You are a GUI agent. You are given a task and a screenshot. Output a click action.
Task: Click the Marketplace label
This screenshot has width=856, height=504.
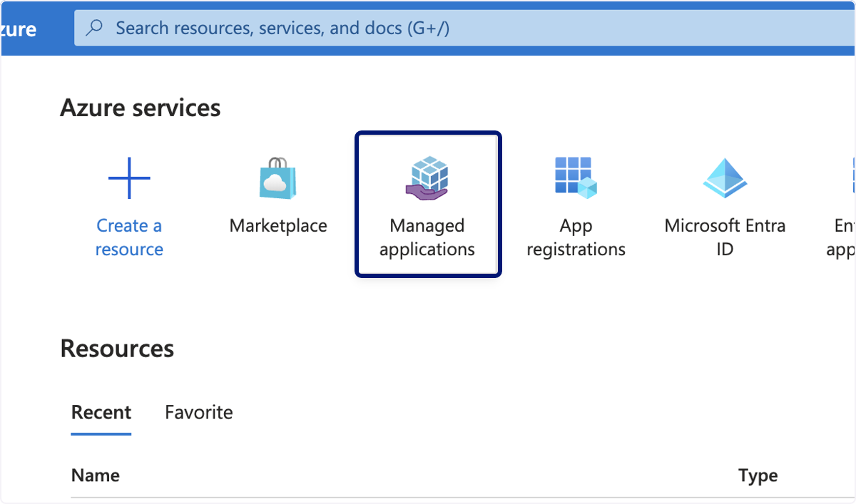[x=278, y=226]
